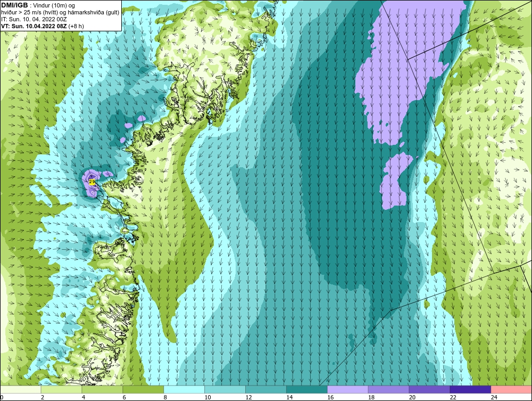
Task: Click the 10-12 m/s light teal swatch
Action: (x=225, y=389)
